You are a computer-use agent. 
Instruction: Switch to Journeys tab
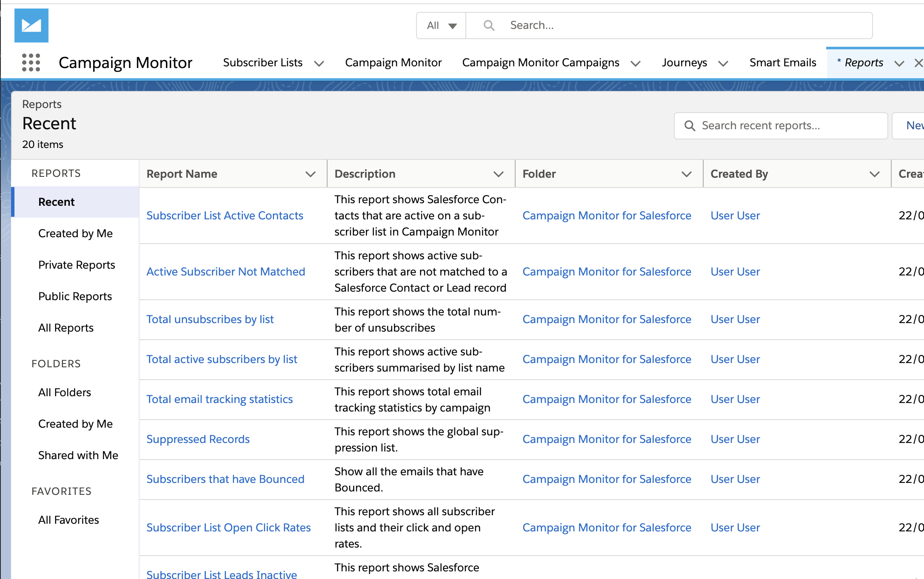(x=684, y=62)
